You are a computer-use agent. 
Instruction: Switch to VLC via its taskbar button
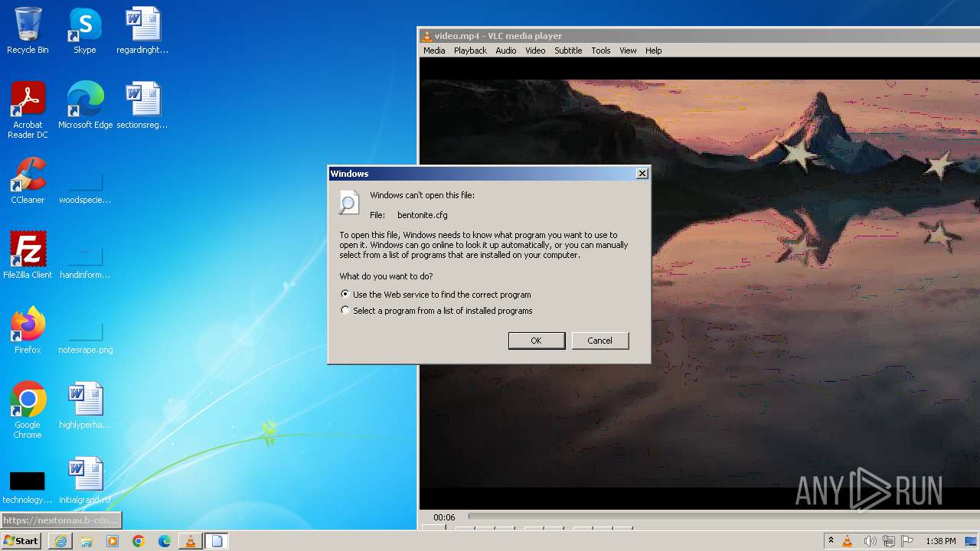tap(191, 541)
